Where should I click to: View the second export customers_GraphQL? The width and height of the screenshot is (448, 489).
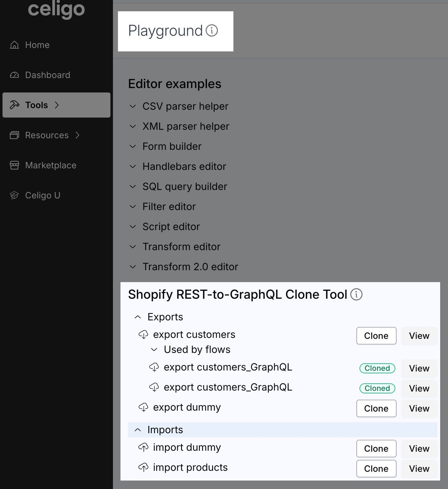coord(419,388)
